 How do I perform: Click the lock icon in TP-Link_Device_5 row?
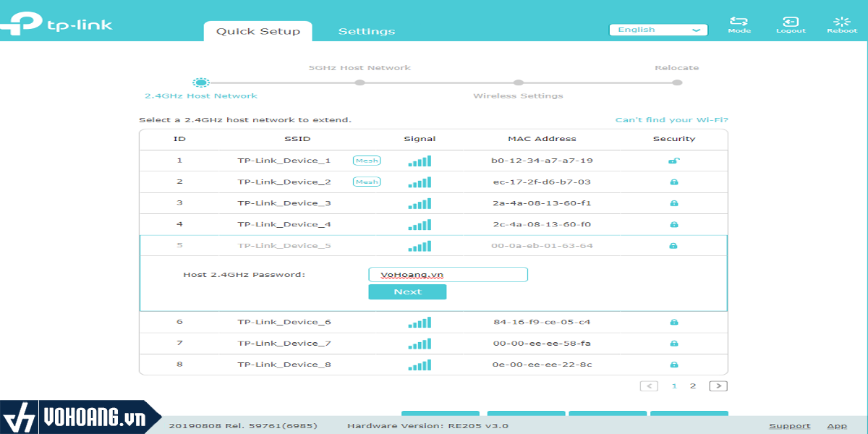[673, 246]
